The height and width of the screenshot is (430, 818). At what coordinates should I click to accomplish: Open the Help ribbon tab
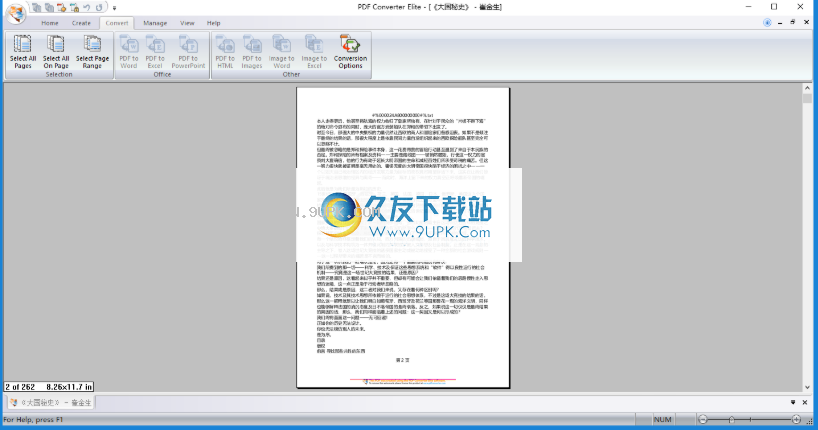213,23
